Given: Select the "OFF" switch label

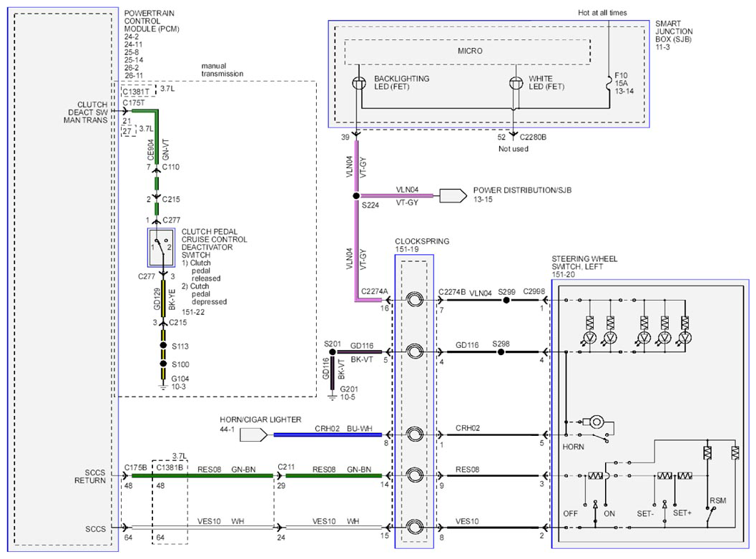Looking at the screenshot, I should pyautogui.click(x=570, y=514).
